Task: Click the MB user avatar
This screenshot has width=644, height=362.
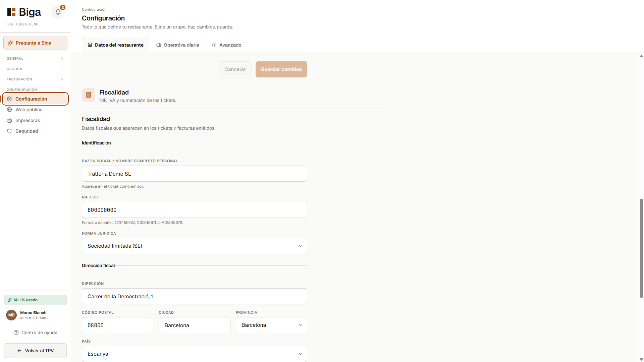Action: pos(11,315)
